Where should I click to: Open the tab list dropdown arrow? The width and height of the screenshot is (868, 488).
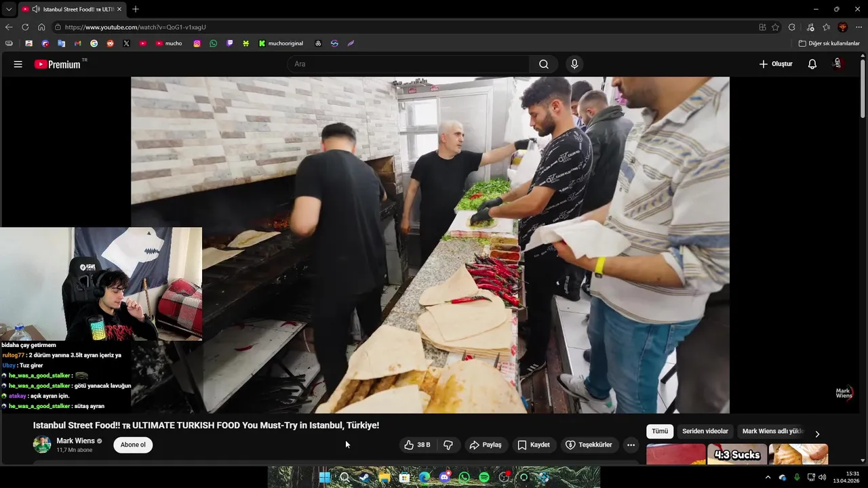(9, 9)
